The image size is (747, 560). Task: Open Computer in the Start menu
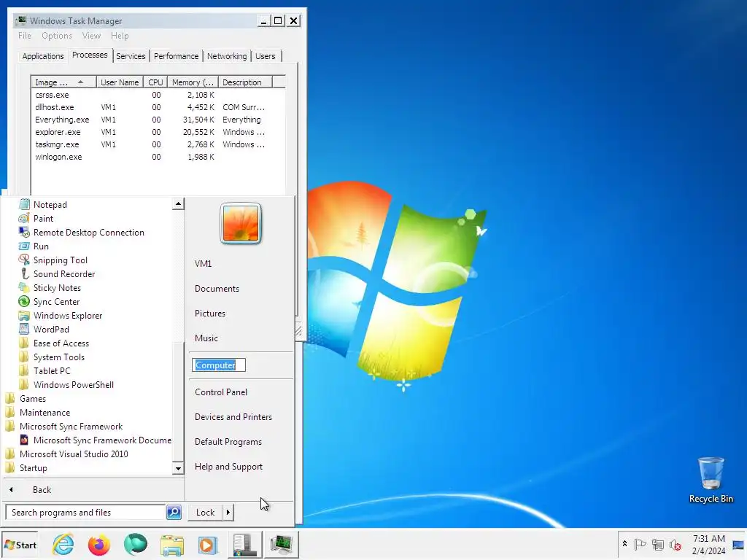point(218,365)
